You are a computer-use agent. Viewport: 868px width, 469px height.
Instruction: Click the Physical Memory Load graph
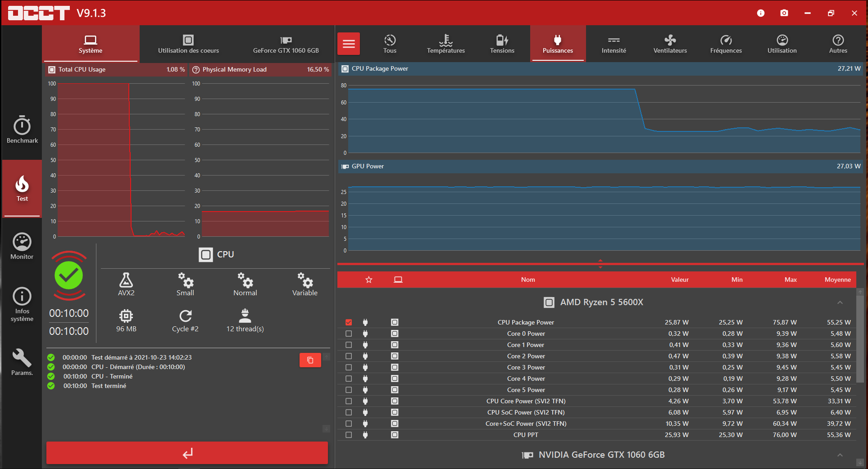coord(265,160)
